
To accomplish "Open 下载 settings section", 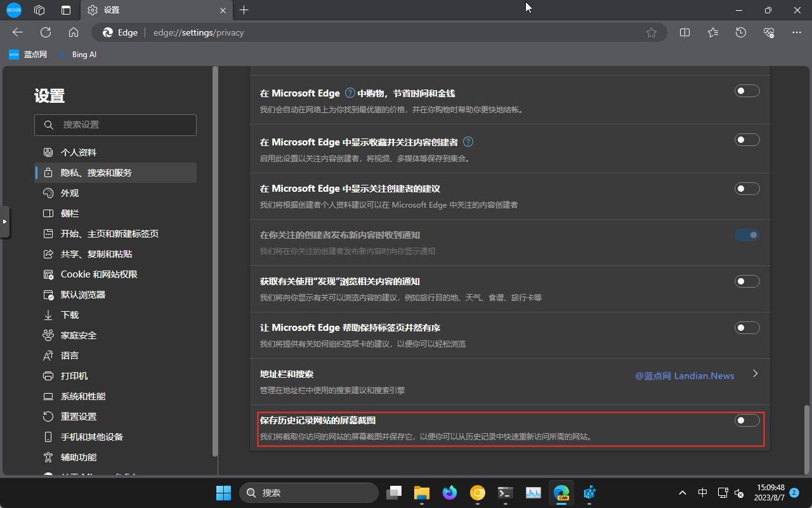I will tap(115, 315).
